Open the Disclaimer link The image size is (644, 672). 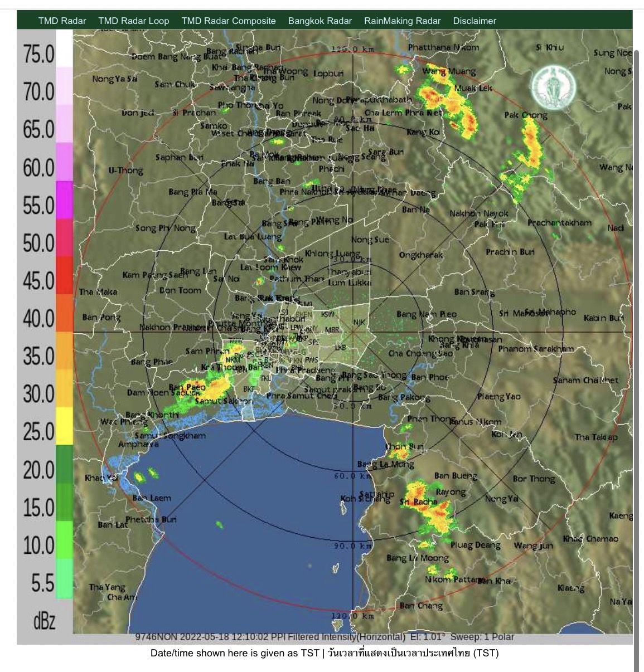(474, 21)
